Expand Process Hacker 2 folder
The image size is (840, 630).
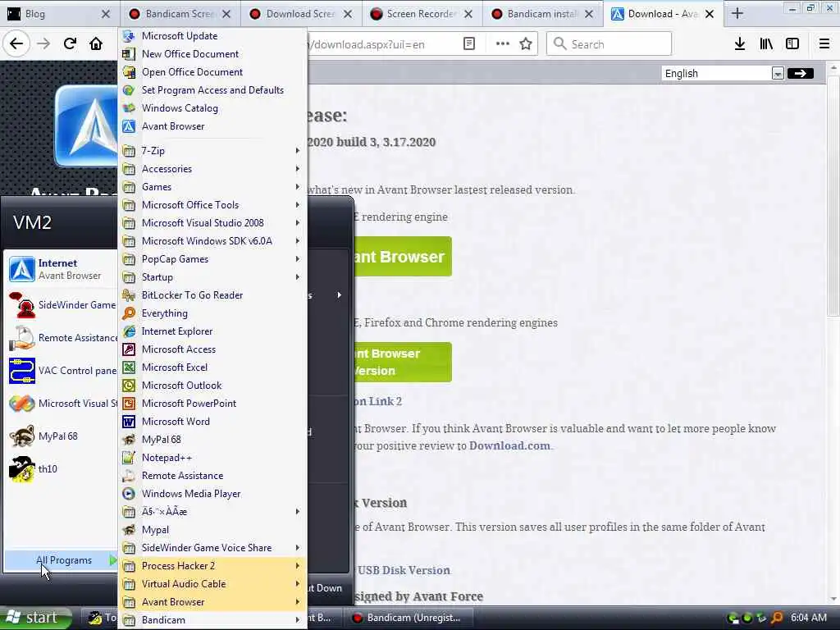[x=212, y=566]
